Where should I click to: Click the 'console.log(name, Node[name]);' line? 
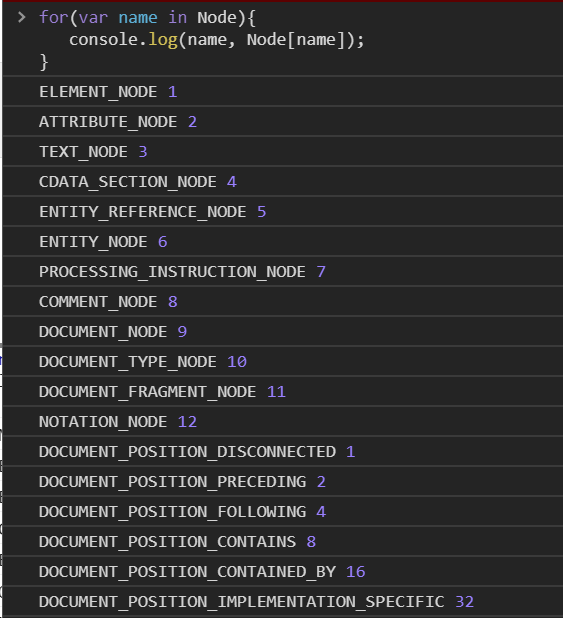[x=216, y=40]
